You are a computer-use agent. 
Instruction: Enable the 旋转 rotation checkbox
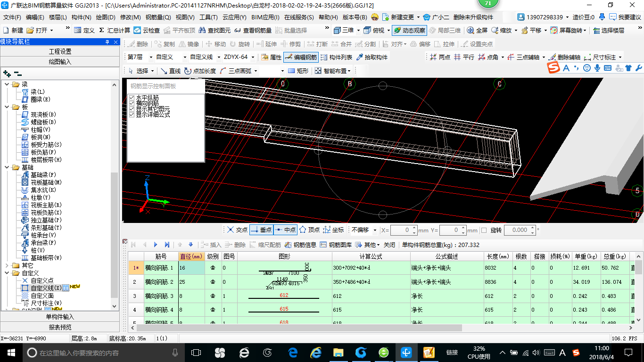click(484, 230)
